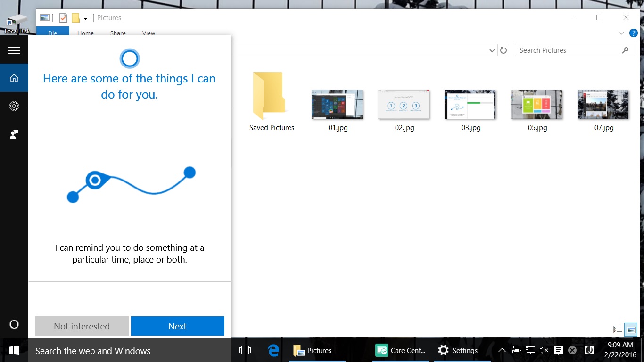
Task: Click the Not interested button
Action: click(82, 326)
